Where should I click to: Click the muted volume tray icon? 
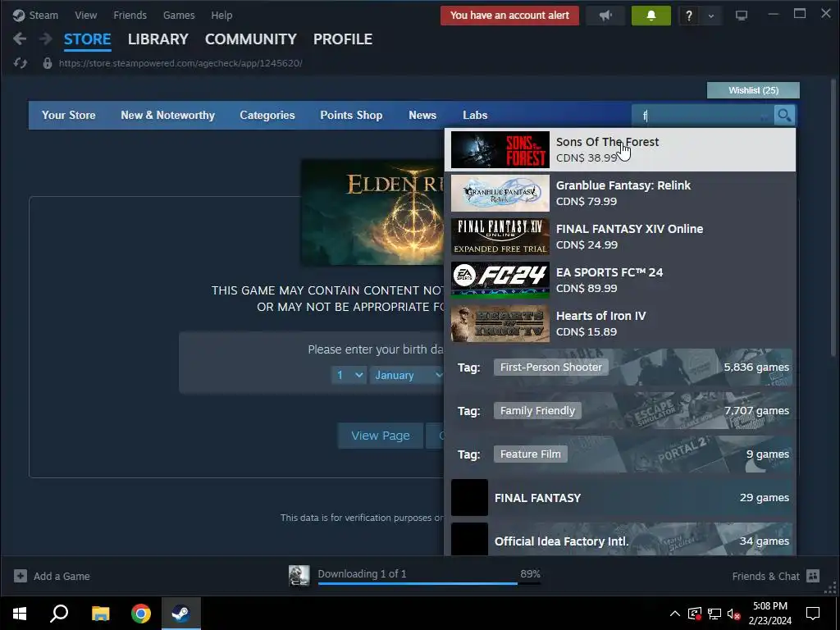pyautogui.click(x=734, y=614)
